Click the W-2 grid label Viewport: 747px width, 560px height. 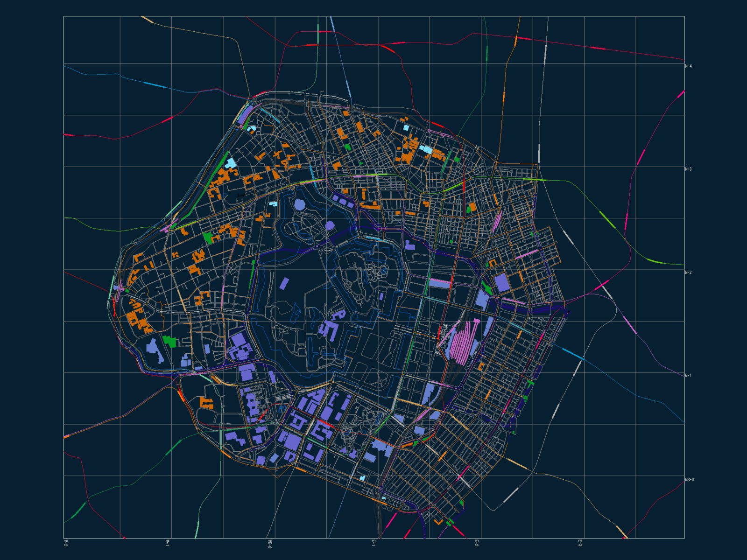pyautogui.click(x=66, y=543)
